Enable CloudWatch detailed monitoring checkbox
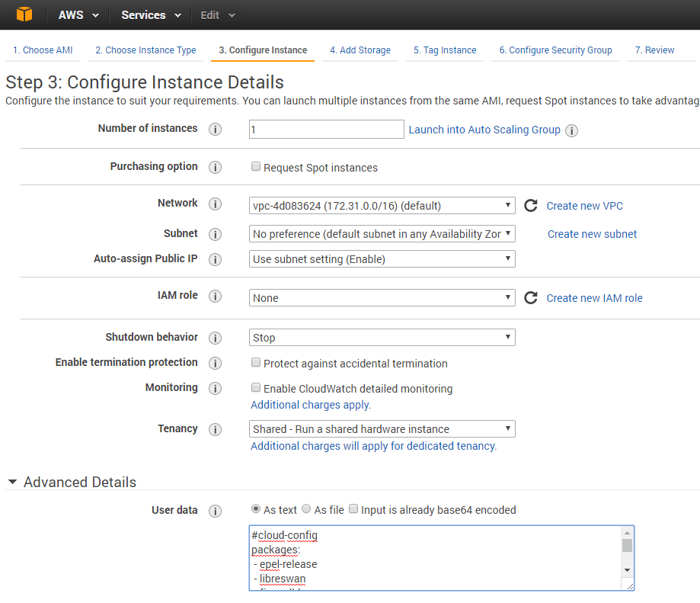700x603 pixels. [256, 387]
